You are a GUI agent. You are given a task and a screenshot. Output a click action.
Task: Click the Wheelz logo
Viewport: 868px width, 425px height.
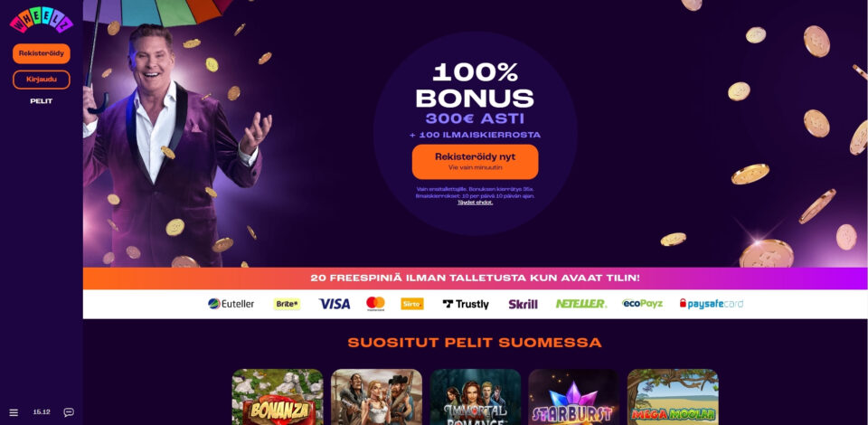(x=42, y=20)
